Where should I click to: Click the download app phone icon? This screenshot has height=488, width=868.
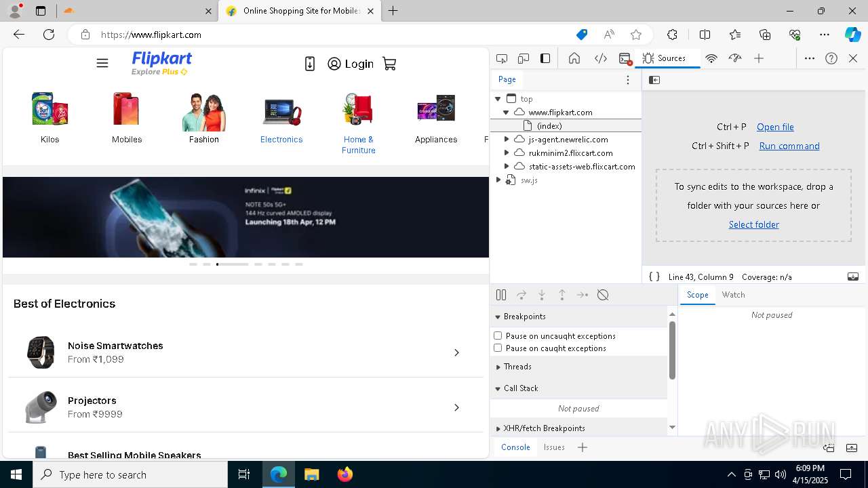[310, 64]
